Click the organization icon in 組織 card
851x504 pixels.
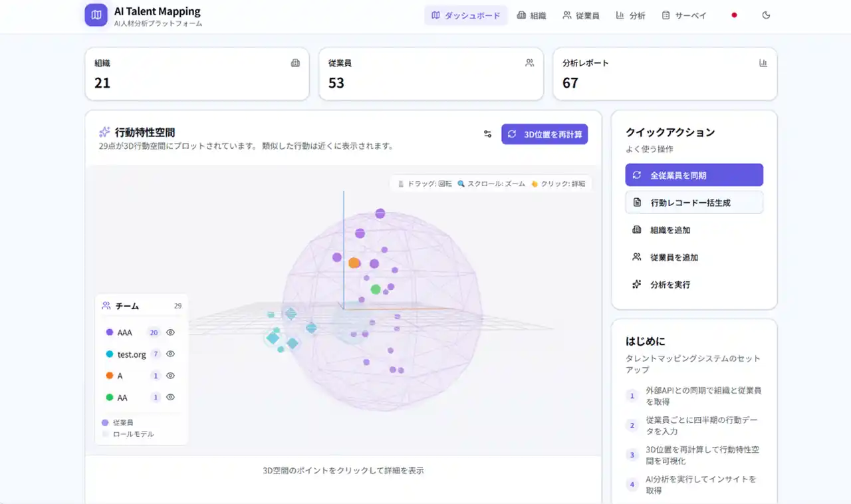295,63
